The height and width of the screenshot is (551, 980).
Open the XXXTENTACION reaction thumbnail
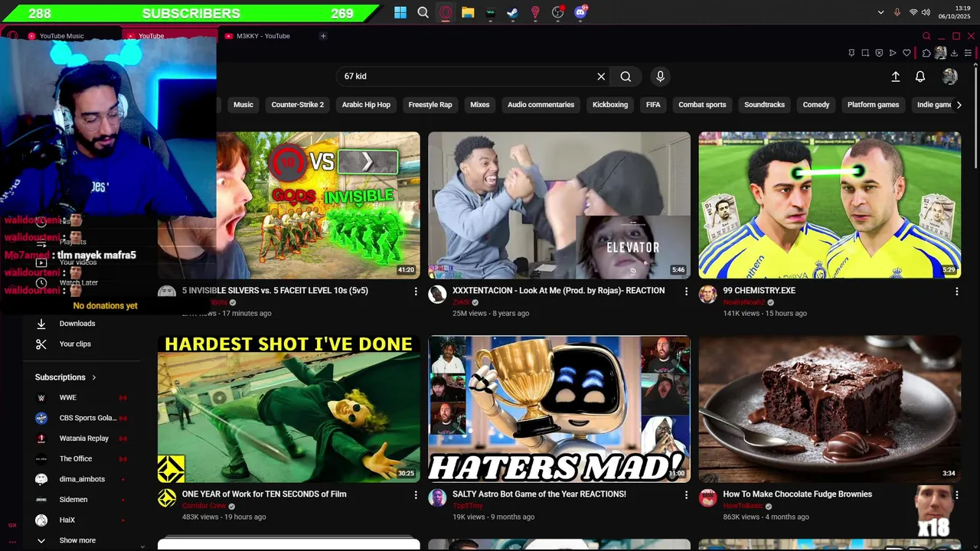pyautogui.click(x=559, y=205)
